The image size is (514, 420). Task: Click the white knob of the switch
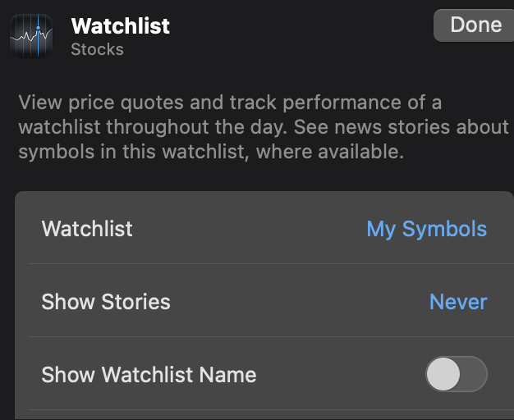[443, 374]
